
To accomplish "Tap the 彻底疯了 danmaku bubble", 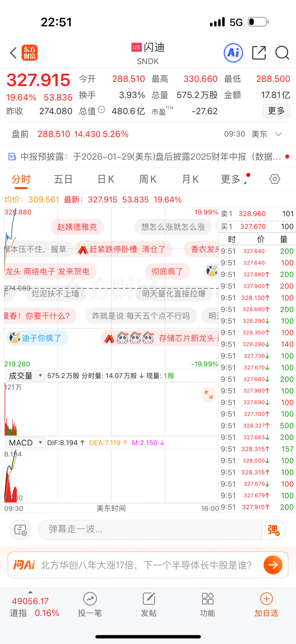I will 167,271.
